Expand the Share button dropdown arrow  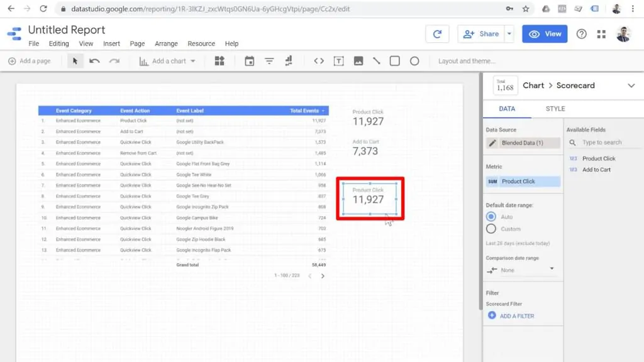(509, 35)
